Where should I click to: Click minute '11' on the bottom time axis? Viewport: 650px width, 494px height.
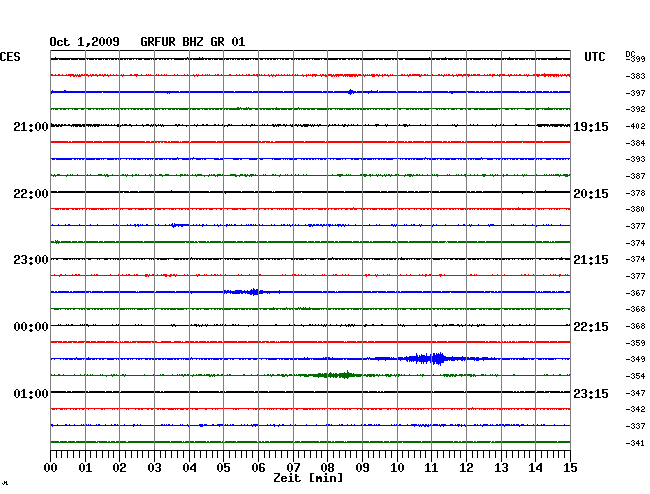(x=431, y=468)
